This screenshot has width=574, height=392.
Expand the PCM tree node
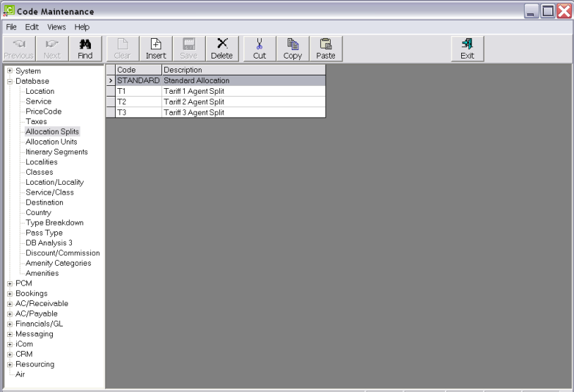(10, 283)
